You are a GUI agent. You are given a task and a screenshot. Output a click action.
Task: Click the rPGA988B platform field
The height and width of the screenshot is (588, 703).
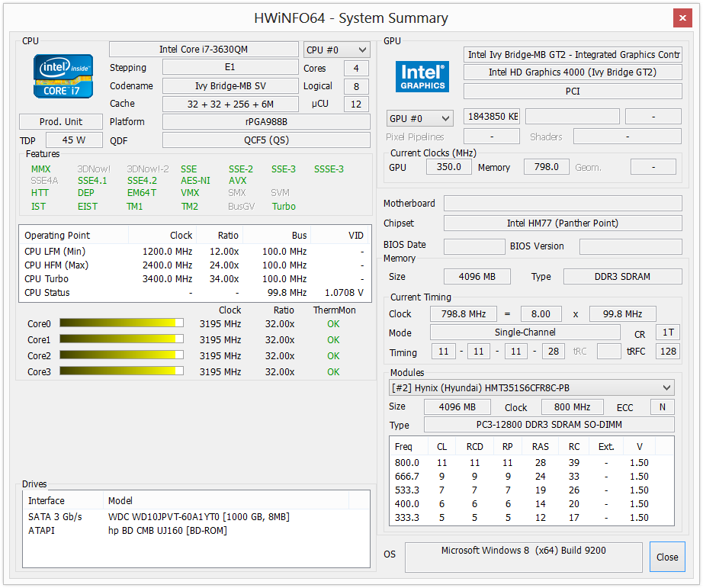(x=266, y=122)
